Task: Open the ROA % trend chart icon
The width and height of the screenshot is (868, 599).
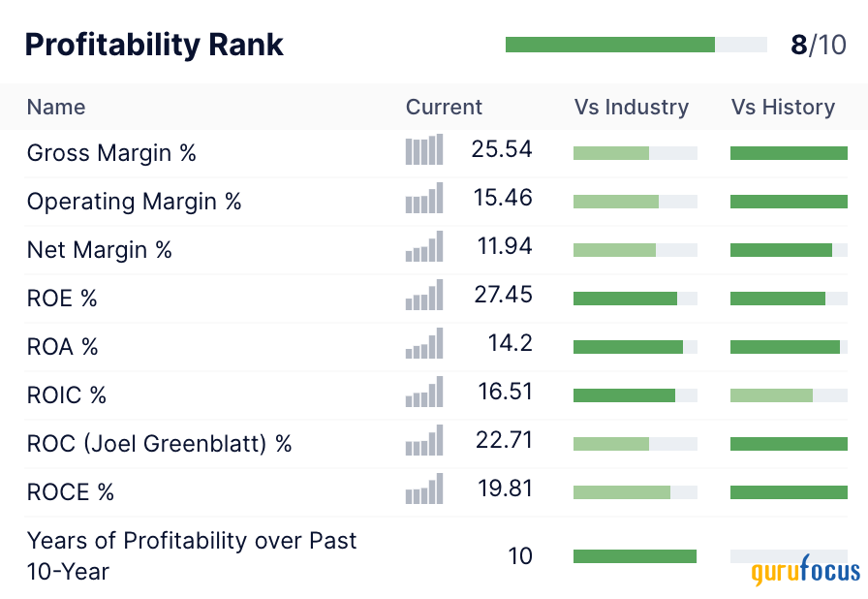Action: coord(424,344)
